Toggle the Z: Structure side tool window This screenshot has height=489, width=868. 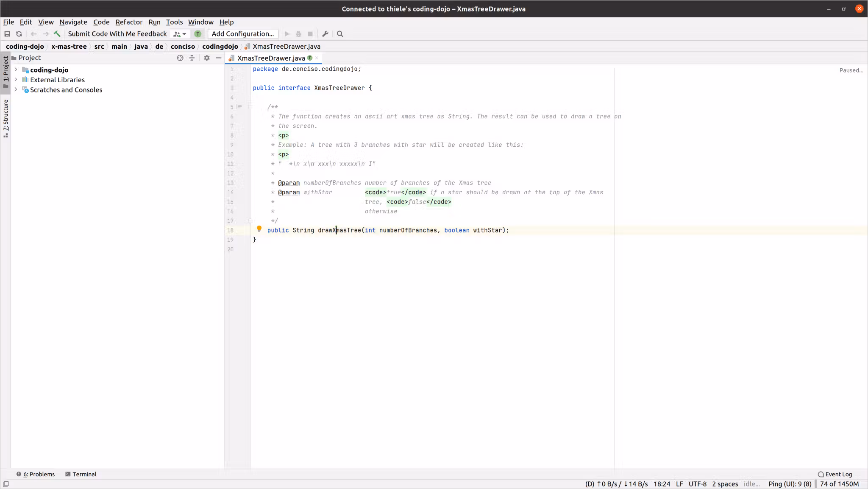tap(6, 118)
